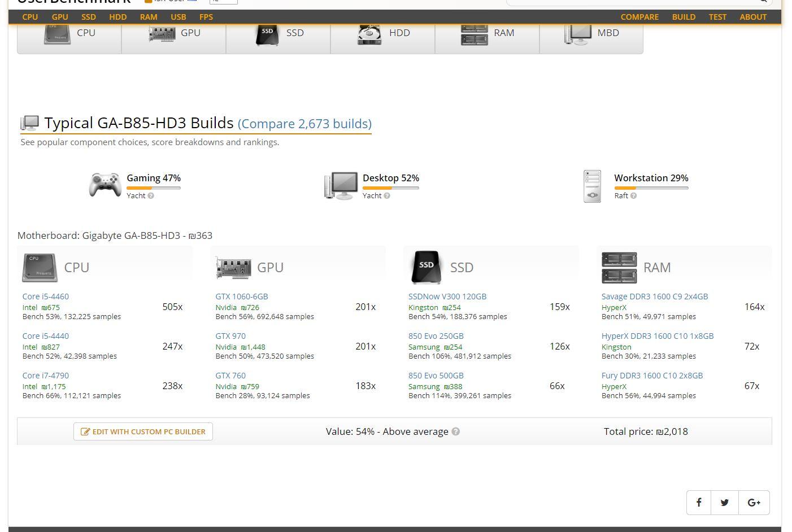The width and height of the screenshot is (792, 532).
Task: Click the gaming controller icon
Action: coord(105,185)
